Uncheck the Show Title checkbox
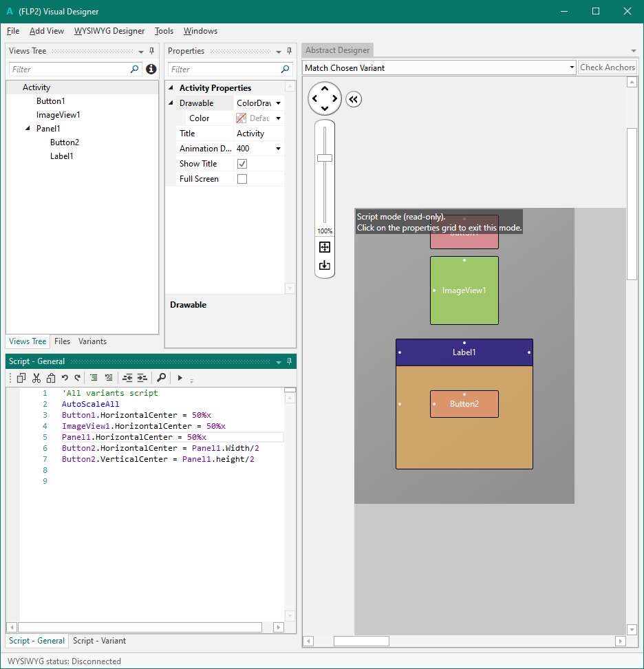Viewport: 644px width, 669px height. (242, 164)
